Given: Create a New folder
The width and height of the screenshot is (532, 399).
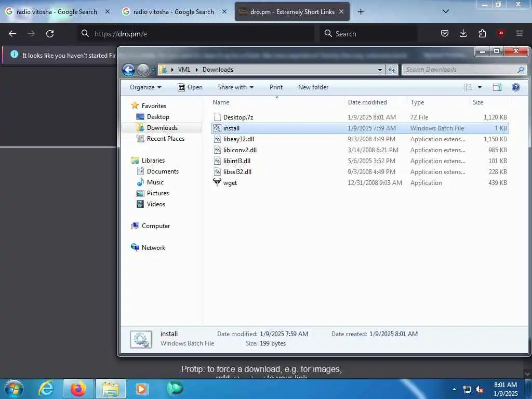Looking at the screenshot, I should click(x=313, y=87).
